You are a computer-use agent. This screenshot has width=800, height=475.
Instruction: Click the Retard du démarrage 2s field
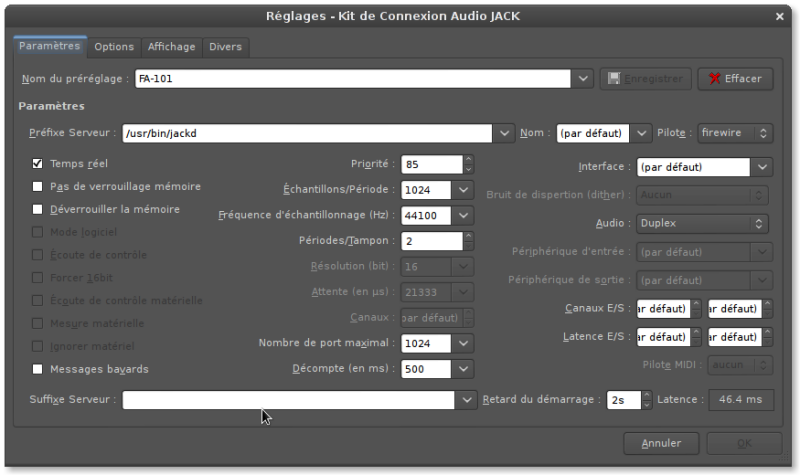point(623,400)
